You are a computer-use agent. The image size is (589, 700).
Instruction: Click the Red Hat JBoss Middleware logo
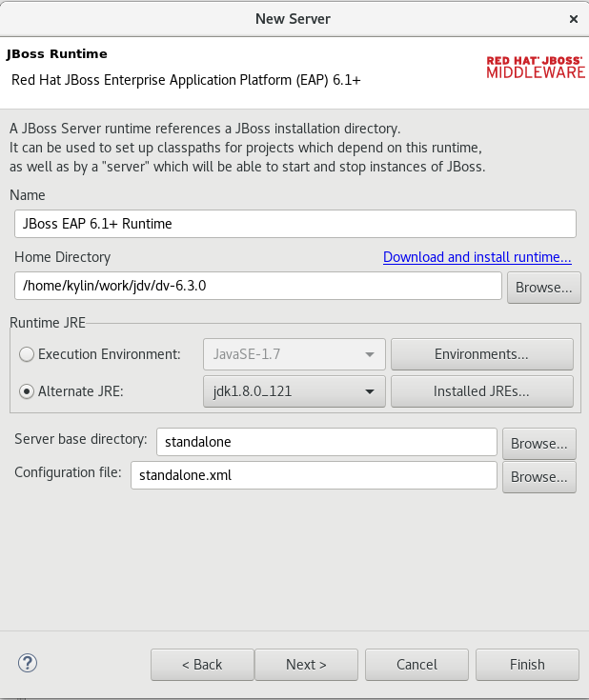tap(536, 68)
